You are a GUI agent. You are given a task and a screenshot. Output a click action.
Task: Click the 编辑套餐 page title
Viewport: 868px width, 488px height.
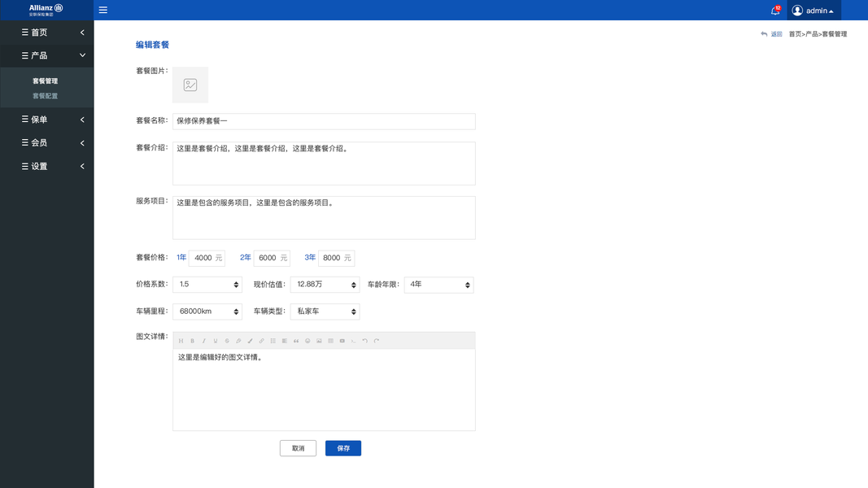pyautogui.click(x=152, y=45)
